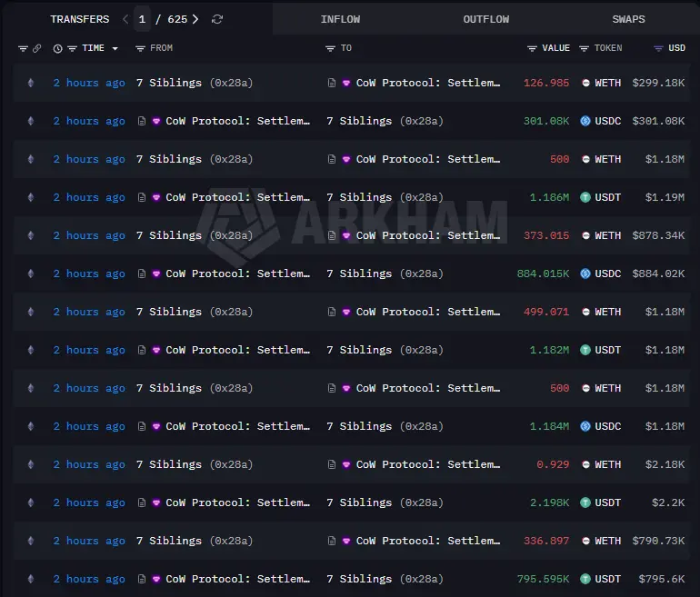Open the FROM column filter

coord(140,48)
